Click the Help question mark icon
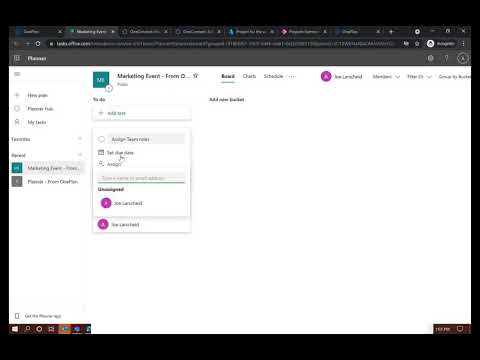480x360 pixels. coord(446,58)
